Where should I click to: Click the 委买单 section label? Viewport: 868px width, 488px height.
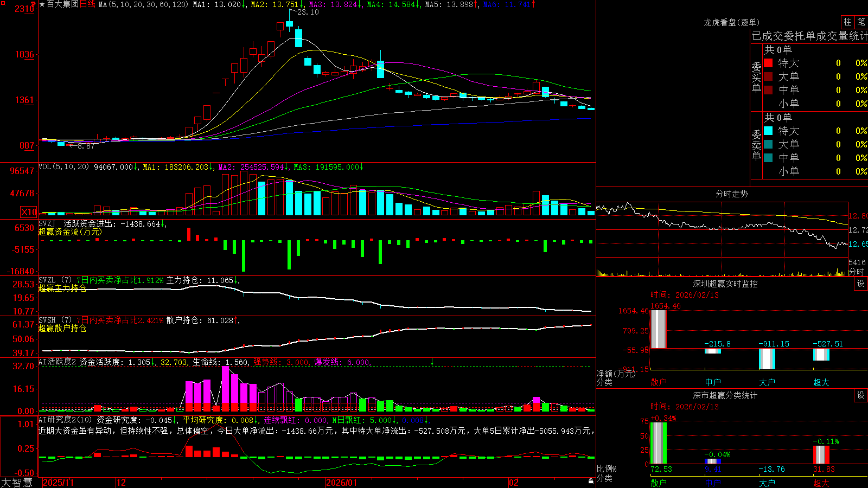point(756,78)
